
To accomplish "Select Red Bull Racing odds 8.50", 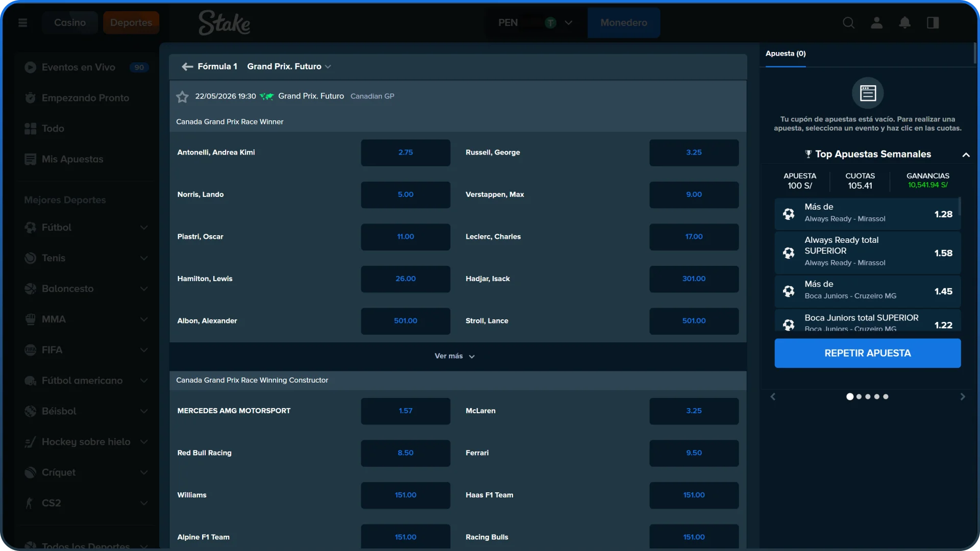I will point(405,453).
